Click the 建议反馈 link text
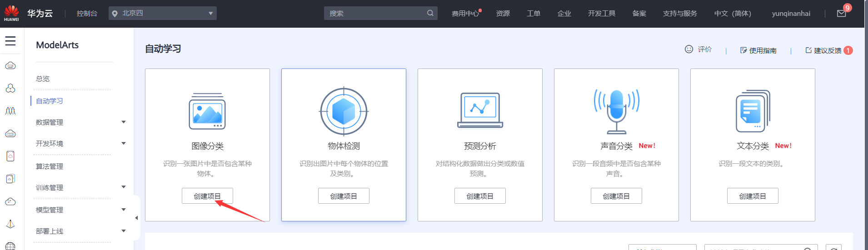The width and height of the screenshot is (868, 250). 828,50
